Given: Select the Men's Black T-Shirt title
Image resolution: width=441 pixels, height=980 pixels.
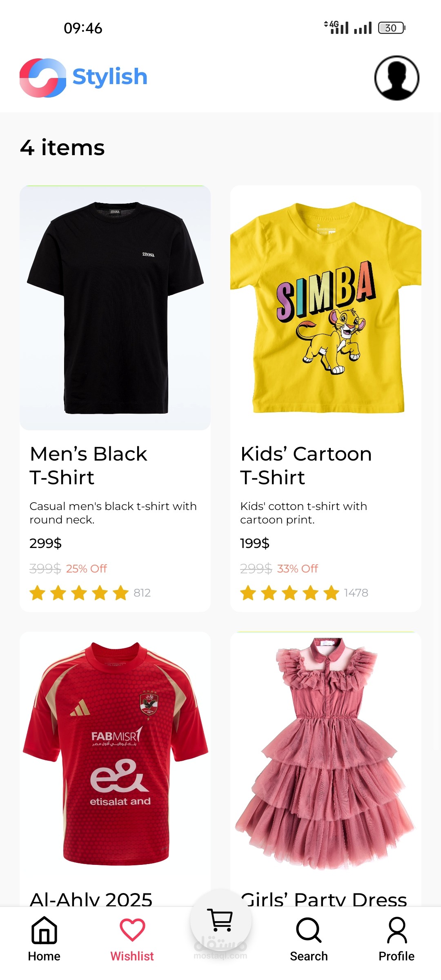Looking at the screenshot, I should pyautogui.click(x=88, y=465).
